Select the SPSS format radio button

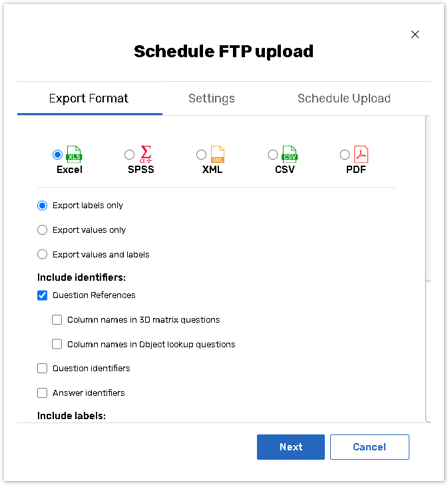[x=130, y=154]
